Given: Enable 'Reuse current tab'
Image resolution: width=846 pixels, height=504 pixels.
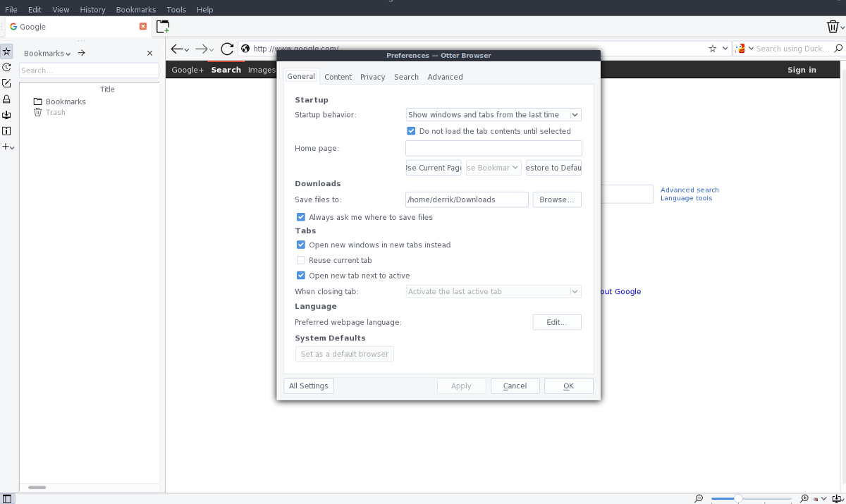Looking at the screenshot, I should click(300, 260).
